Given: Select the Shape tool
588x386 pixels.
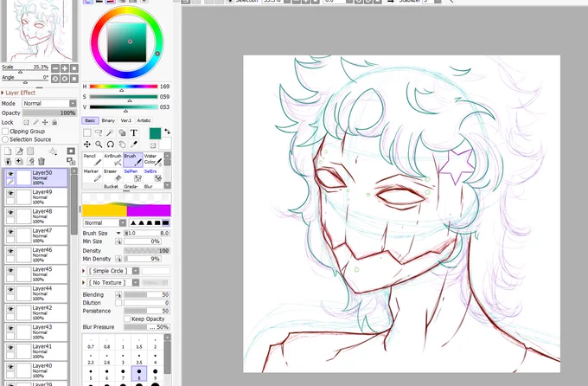Looking at the screenshot, I should (122, 133).
